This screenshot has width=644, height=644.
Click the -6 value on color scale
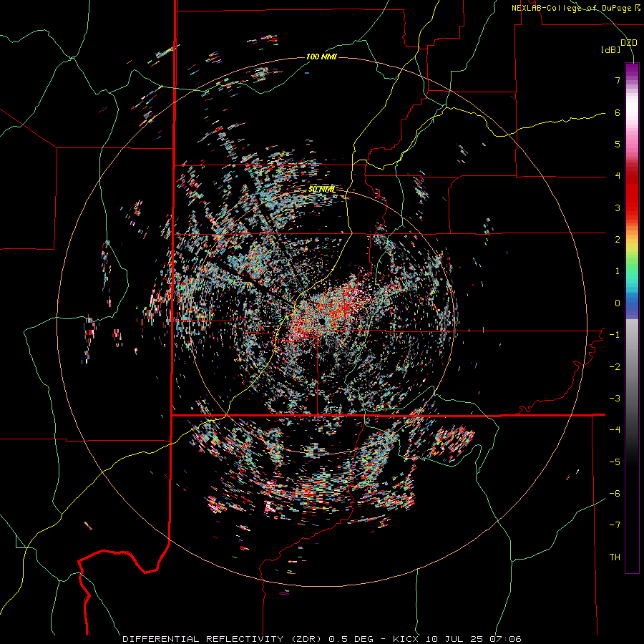click(x=615, y=494)
